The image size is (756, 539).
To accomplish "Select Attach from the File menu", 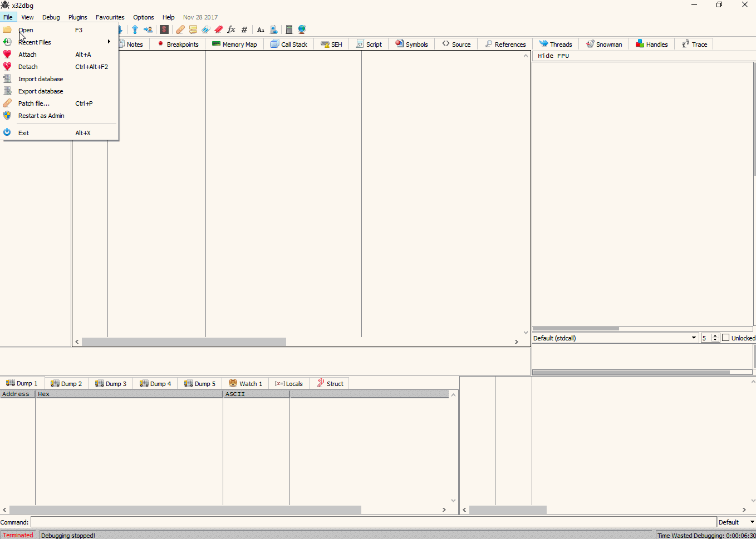I will pyautogui.click(x=28, y=55).
